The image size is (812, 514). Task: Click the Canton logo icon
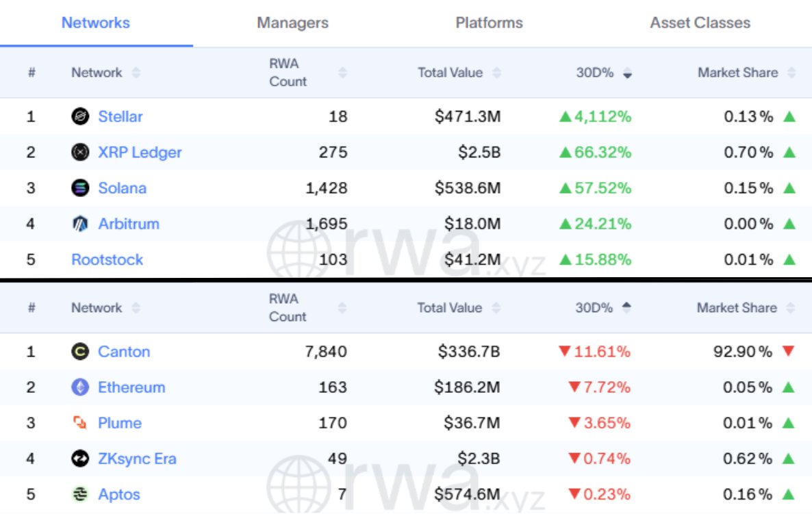(80, 352)
